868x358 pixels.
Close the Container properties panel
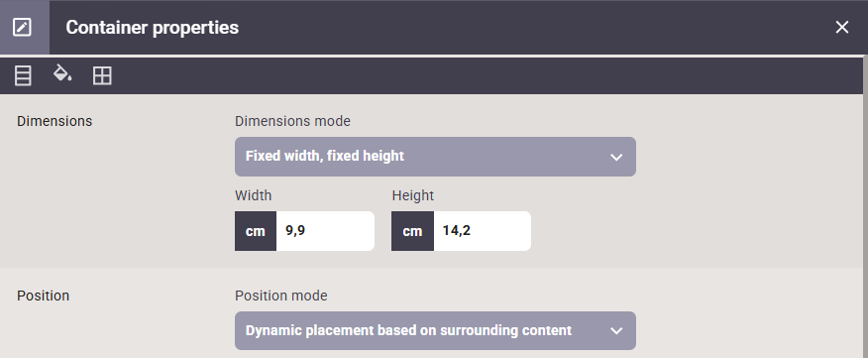tap(842, 27)
